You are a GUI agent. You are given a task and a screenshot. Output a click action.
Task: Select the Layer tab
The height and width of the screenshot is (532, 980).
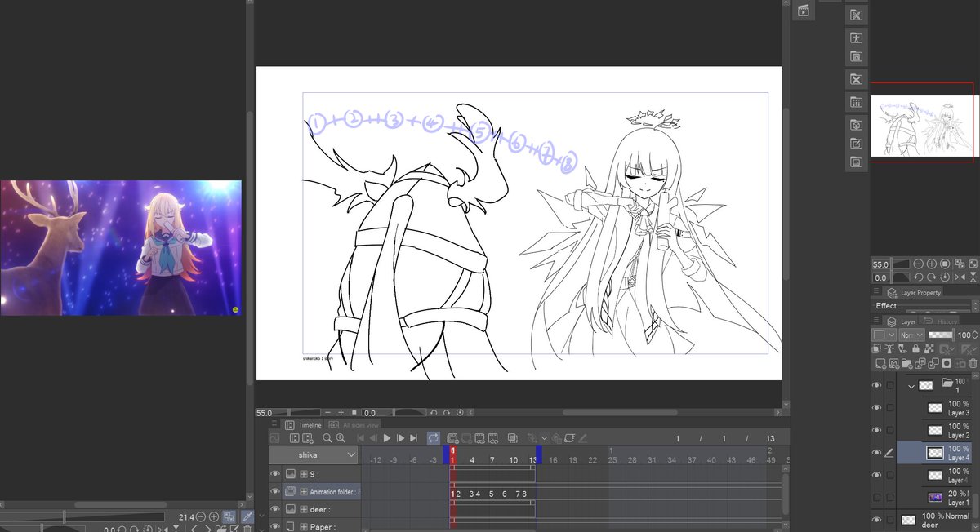[x=902, y=321]
